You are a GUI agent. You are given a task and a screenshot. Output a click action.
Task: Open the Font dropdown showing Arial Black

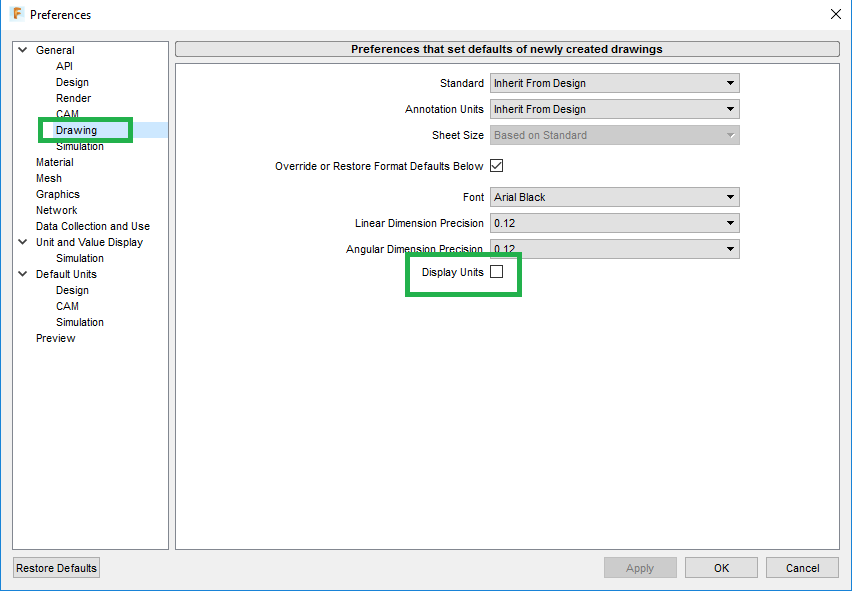pos(729,196)
